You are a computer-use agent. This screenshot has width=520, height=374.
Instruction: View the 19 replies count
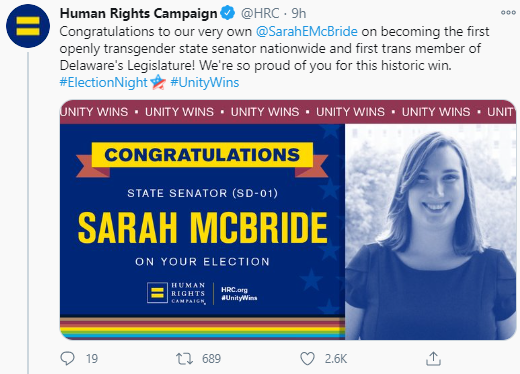92,359
